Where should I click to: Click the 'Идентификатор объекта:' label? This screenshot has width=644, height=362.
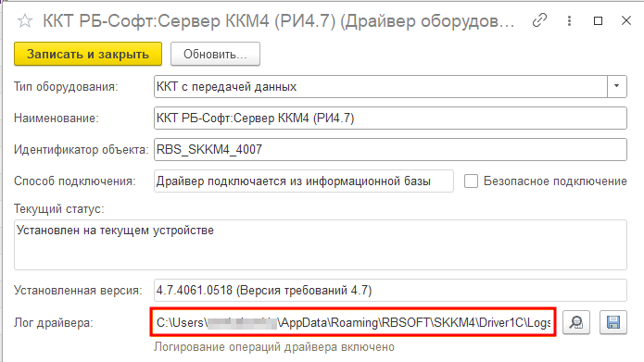coord(81,150)
